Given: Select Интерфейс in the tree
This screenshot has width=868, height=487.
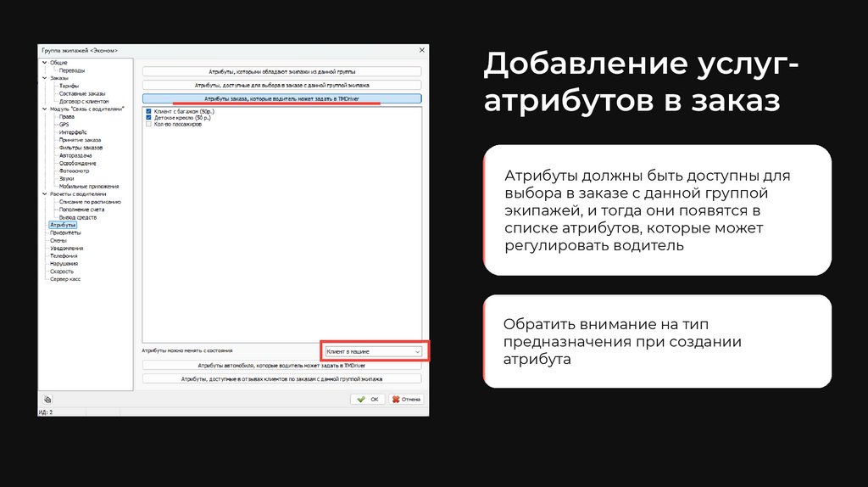Looking at the screenshot, I should coord(73,132).
